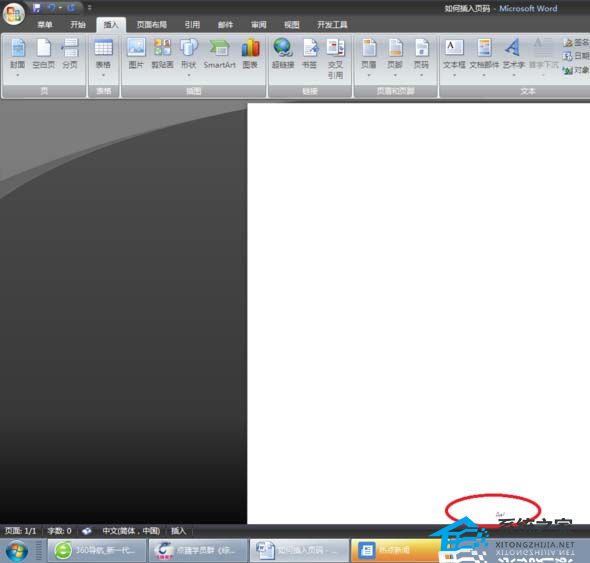This screenshot has width=590, height=563.
Task: Switch to the Page Layout (页面布局) tab
Action: pyautogui.click(x=152, y=25)
